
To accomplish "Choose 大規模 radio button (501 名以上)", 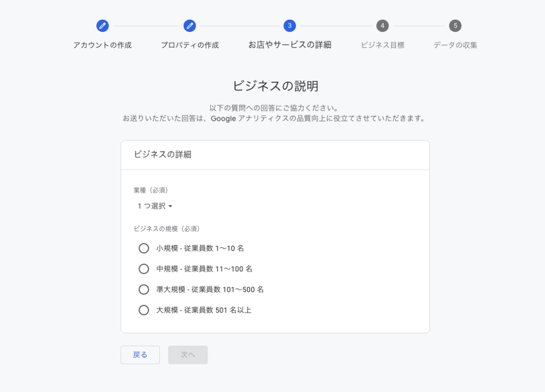I will click(x=144, y=310).
